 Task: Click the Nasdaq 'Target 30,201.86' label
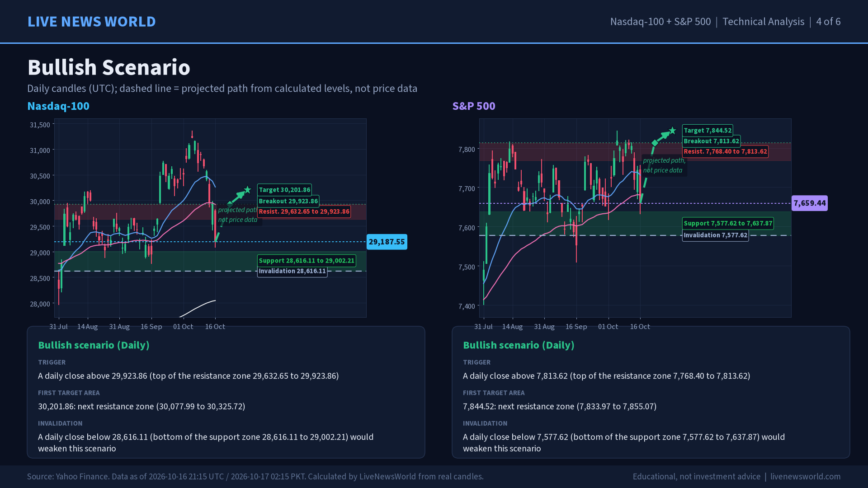click(x=284, y=190)
